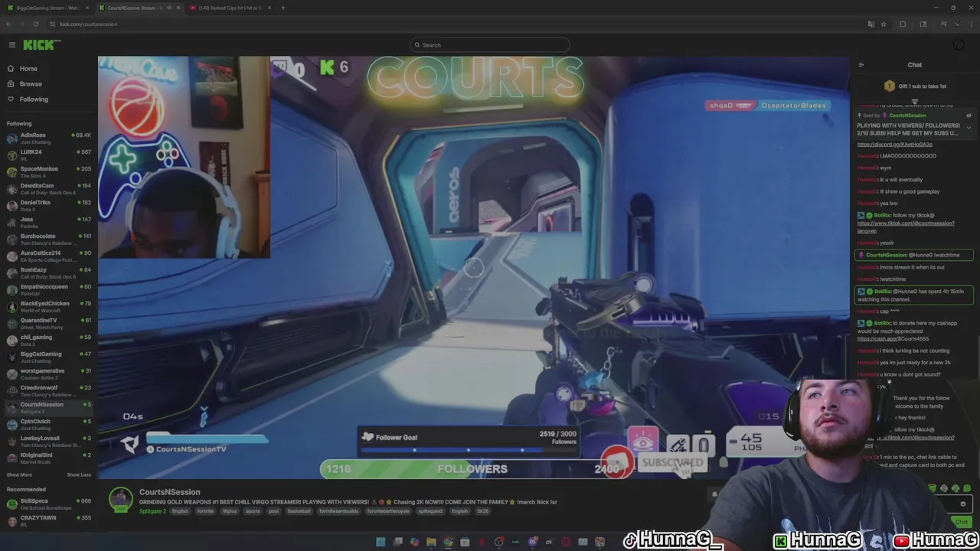Open BiggCatGaming channel in the sidebar
Viewport: 980px width, 551px height.
click(47, 357)
